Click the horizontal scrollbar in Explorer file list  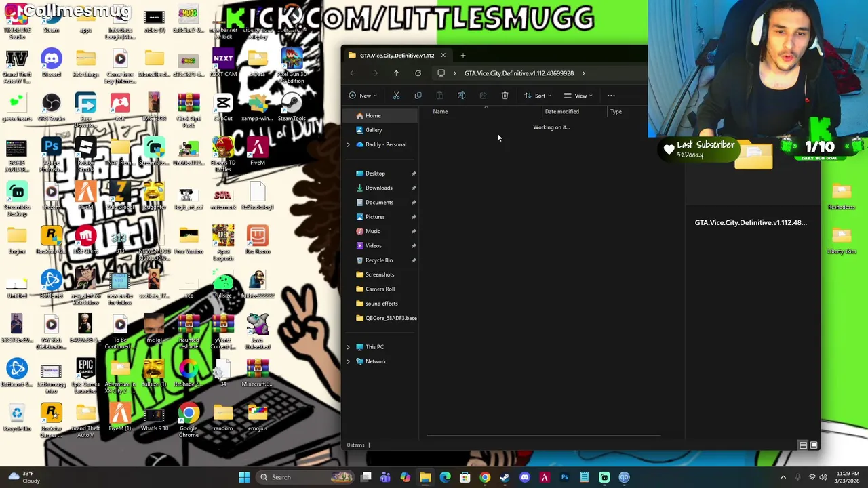click(x=544, y=436)
